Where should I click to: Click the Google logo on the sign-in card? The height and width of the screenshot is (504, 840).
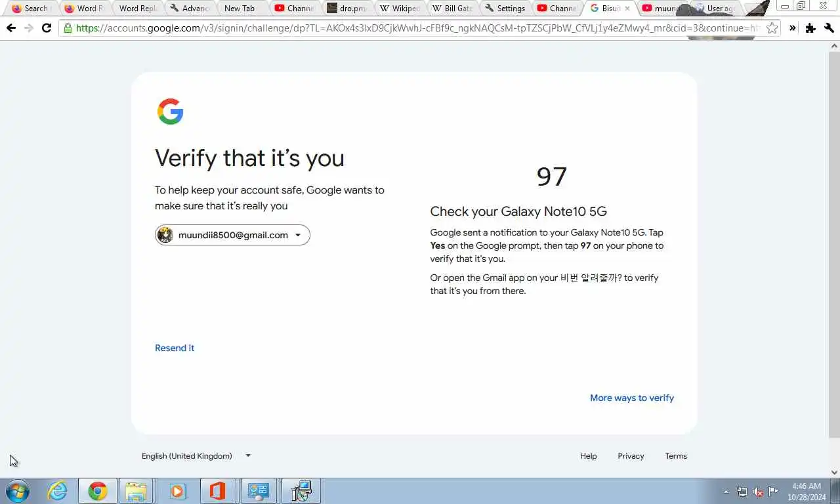point(170,112)
